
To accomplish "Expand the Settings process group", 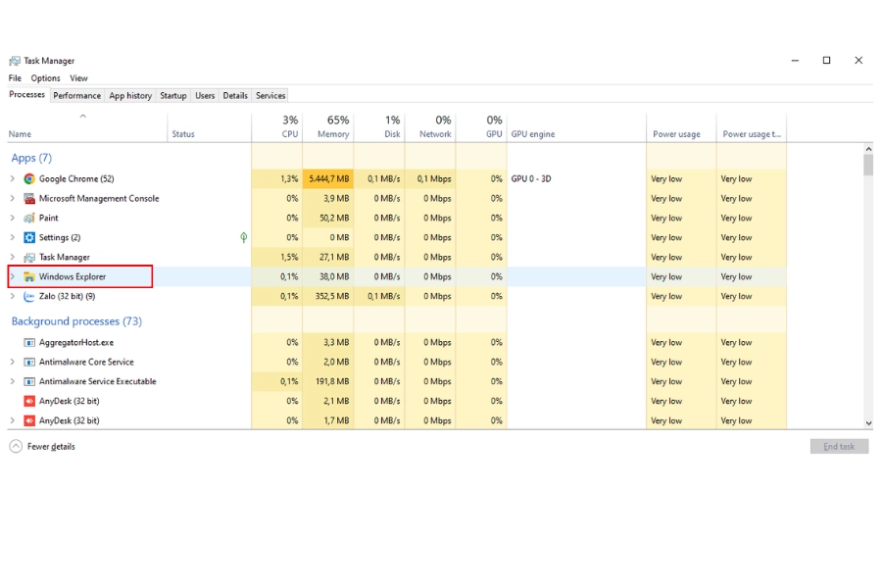I will coord(13,237).
